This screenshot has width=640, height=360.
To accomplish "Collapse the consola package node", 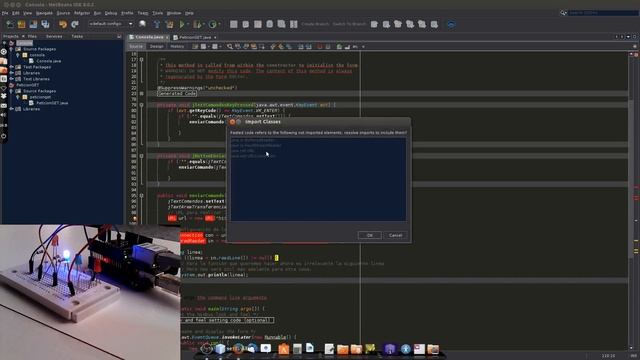I will [x=18, y=55].
